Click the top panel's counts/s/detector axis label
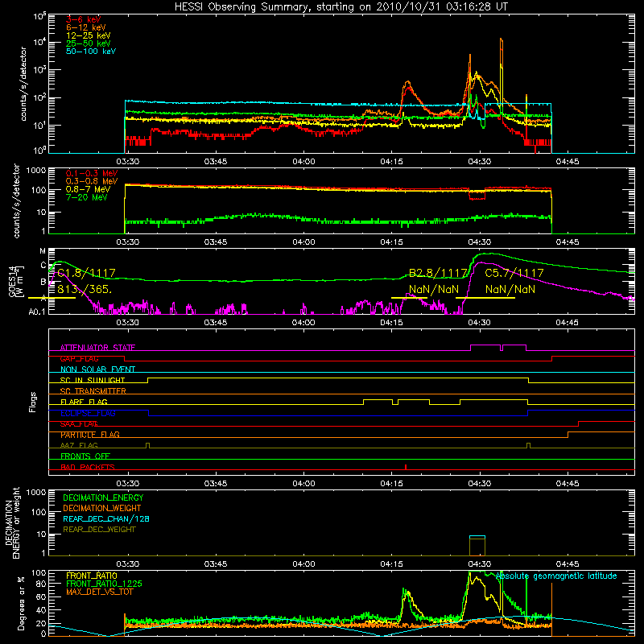644x644 pixels. pos(23,84)
